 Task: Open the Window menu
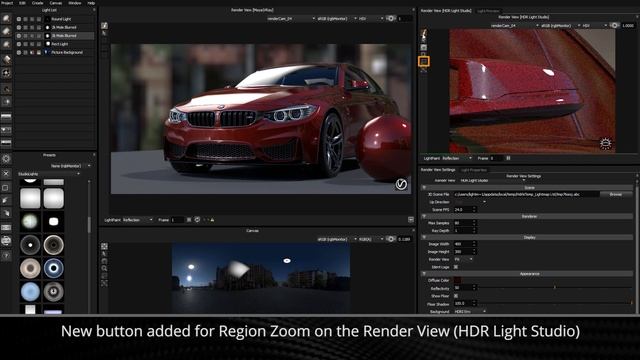point(74,3)
